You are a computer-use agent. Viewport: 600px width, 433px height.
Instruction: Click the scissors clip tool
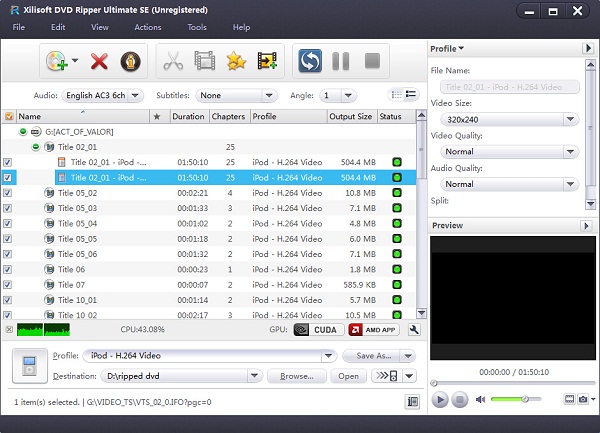tap(173, 61)
